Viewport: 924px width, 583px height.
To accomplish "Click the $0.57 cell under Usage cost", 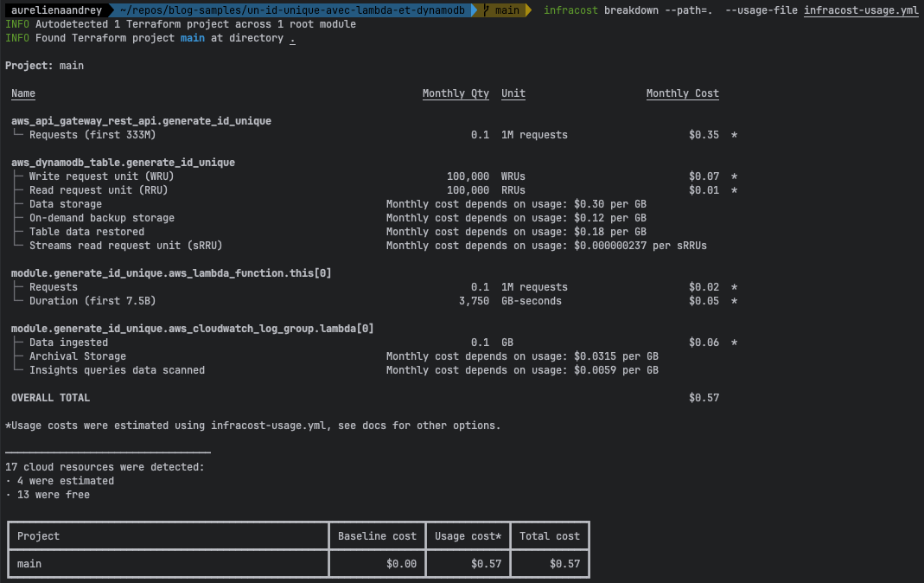I will click(486, 564).
